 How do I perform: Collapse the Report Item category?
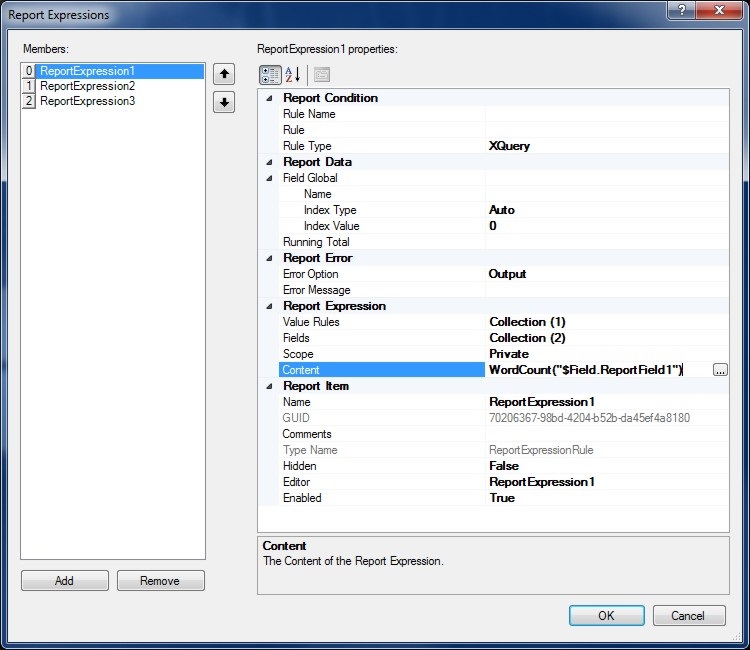[268, 386]
